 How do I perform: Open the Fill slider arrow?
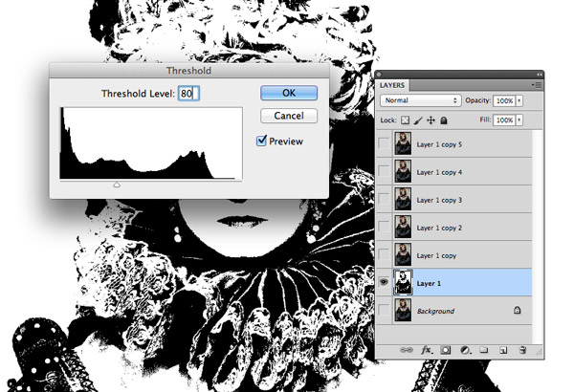point(519,120)
